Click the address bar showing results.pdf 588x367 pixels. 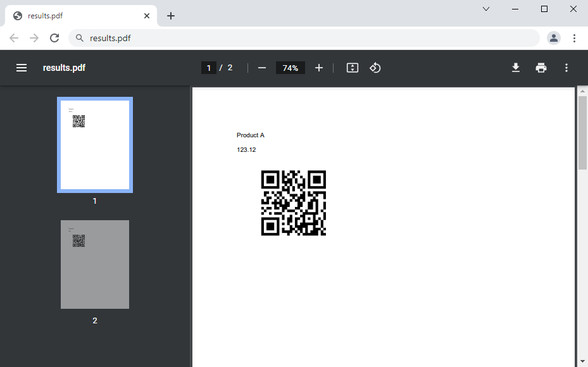304,38
